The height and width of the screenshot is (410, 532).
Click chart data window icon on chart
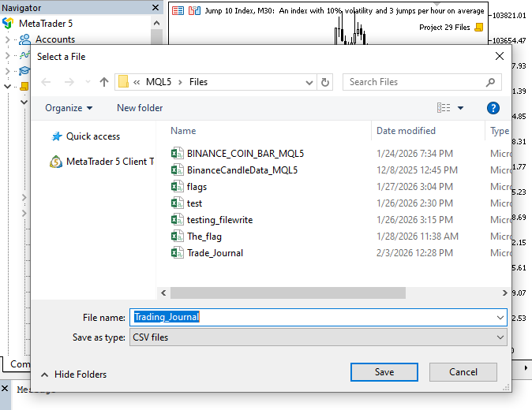178,10
